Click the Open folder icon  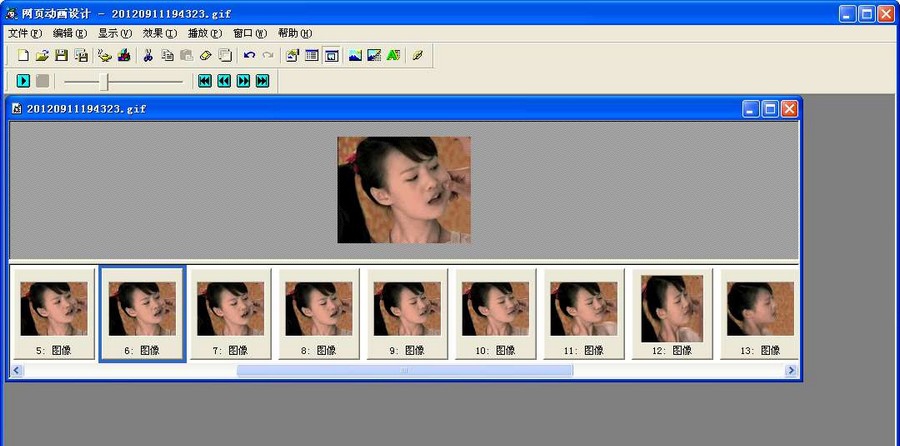(42, 56)
